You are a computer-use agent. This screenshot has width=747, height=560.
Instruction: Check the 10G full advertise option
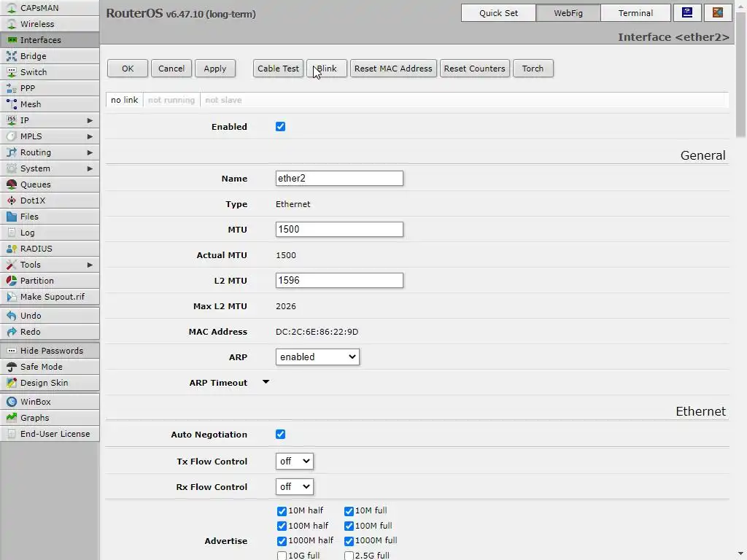coord(282,556)
